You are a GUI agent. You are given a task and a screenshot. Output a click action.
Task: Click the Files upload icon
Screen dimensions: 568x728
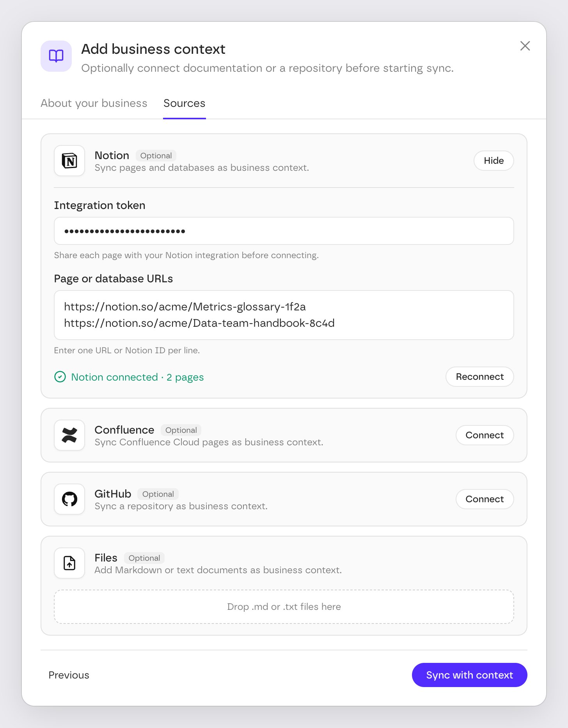pos(69,563)
